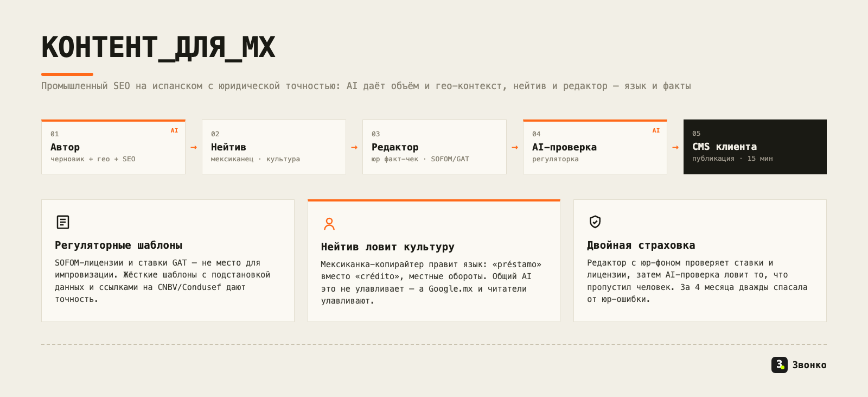Click the text публикация · 15 мин
Image resolution: width=868 pixels, height=397 pixels.
[732, 159]
